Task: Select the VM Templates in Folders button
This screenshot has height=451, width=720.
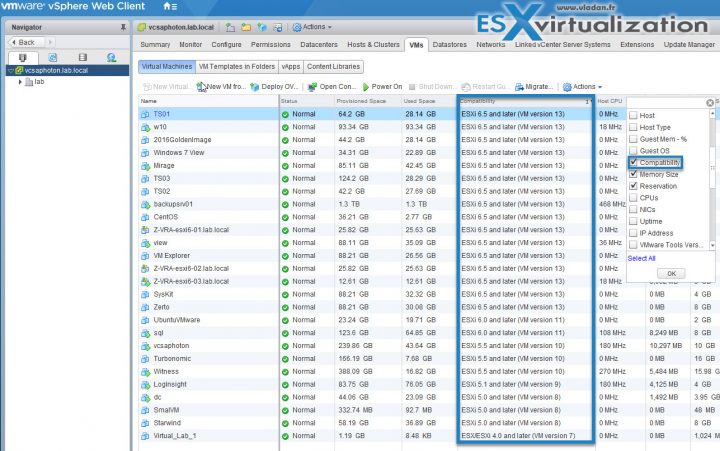Action: click(x=237, y=67)
